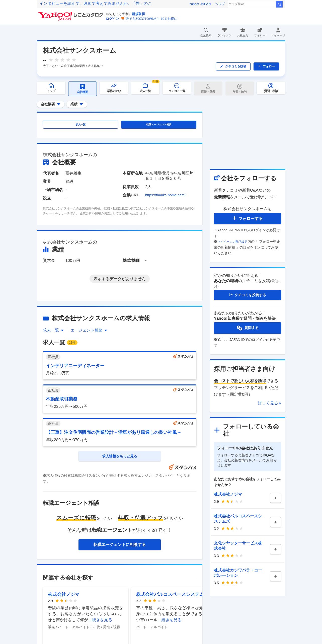
Task: Open 株式会社ノジマ in sidebar recommendations
Action: tap(228, 494)
